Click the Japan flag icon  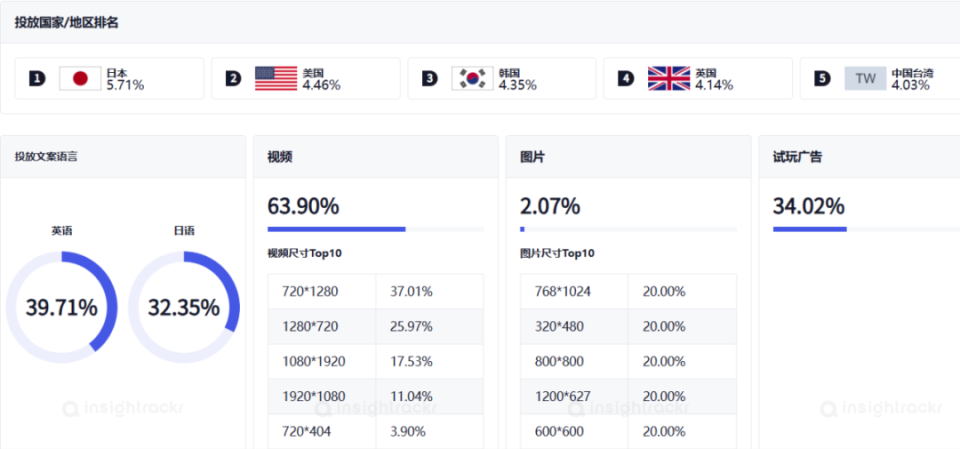click(x=80, y=78)
